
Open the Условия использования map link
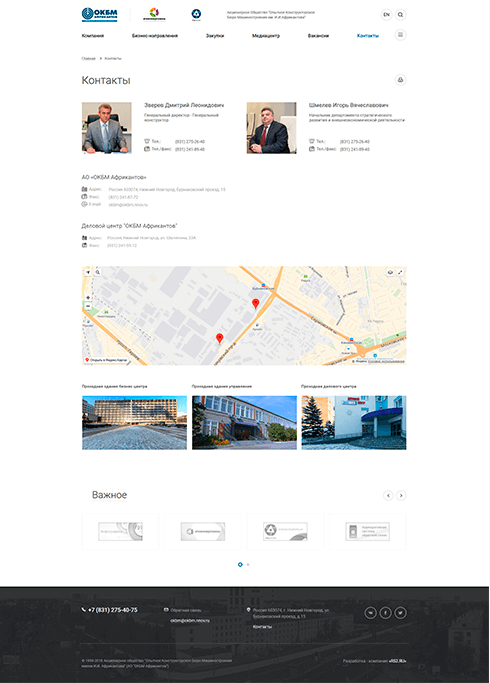(386, 361)
